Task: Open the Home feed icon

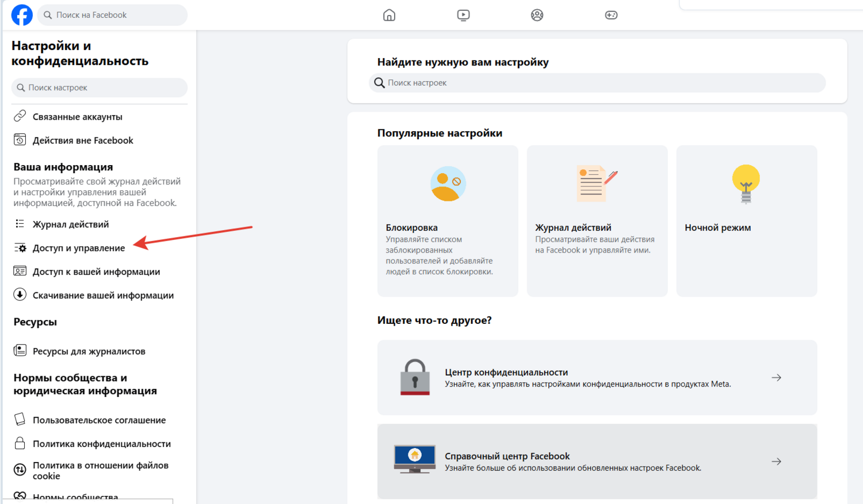Action: [390, 15]
